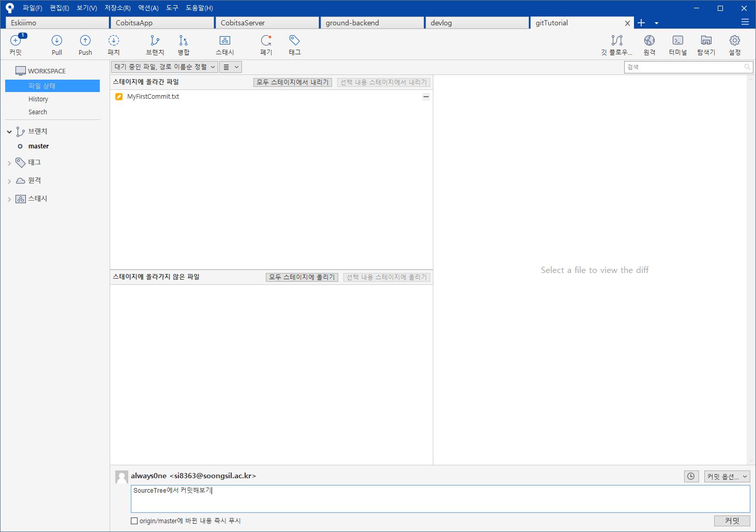Open the list view mode dropdown
The height and width of the screenshot is (532, 756).
[231, 67]
